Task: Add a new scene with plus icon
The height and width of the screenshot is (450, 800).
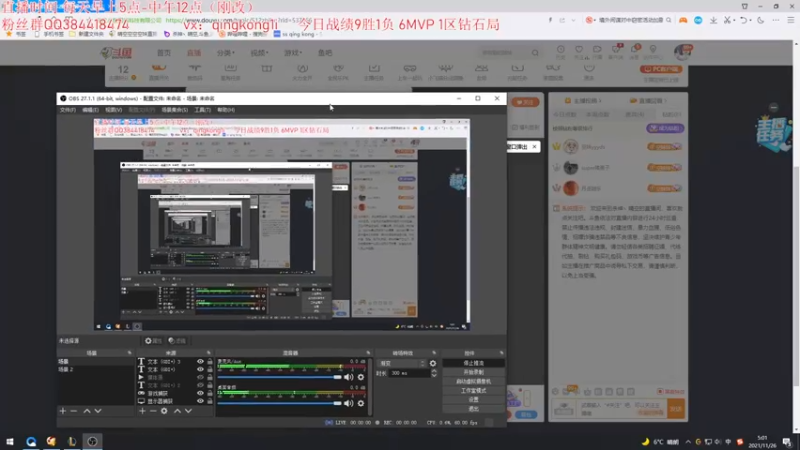Action: [x=63, y=411]
